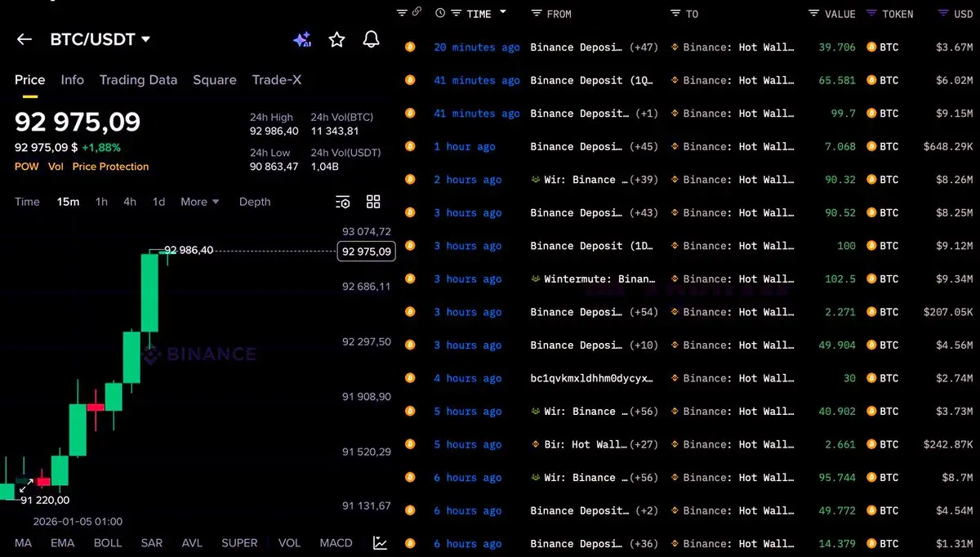The width and height of the screenshot is (980, 557).
Task: Toggle the VOL indicator
Action: click(x=289, y=542)
